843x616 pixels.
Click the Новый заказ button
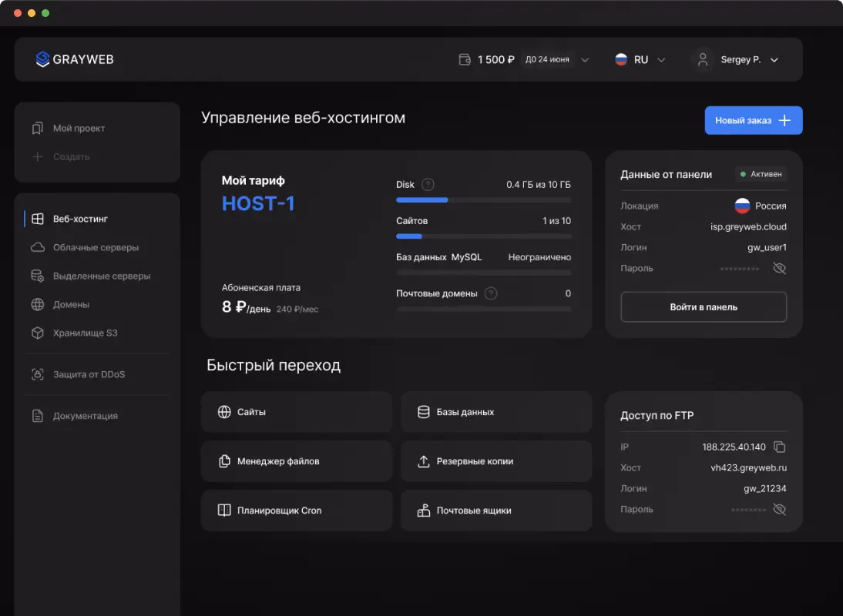pos(753,120)
